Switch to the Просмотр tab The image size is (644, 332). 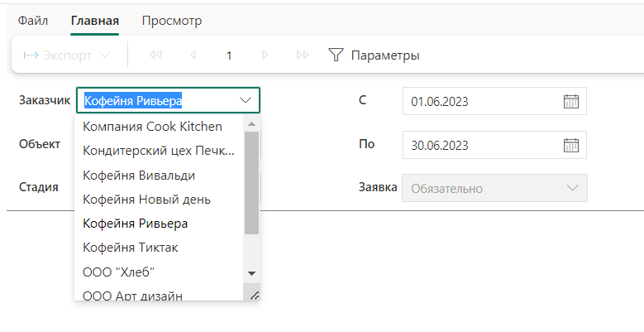pos(172,21)
